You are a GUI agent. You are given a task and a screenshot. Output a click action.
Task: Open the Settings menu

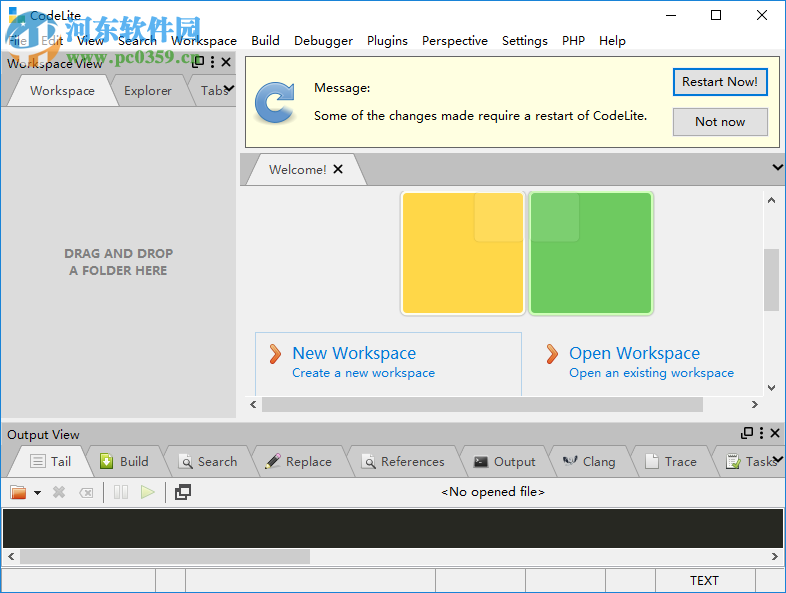coord(525,41)
